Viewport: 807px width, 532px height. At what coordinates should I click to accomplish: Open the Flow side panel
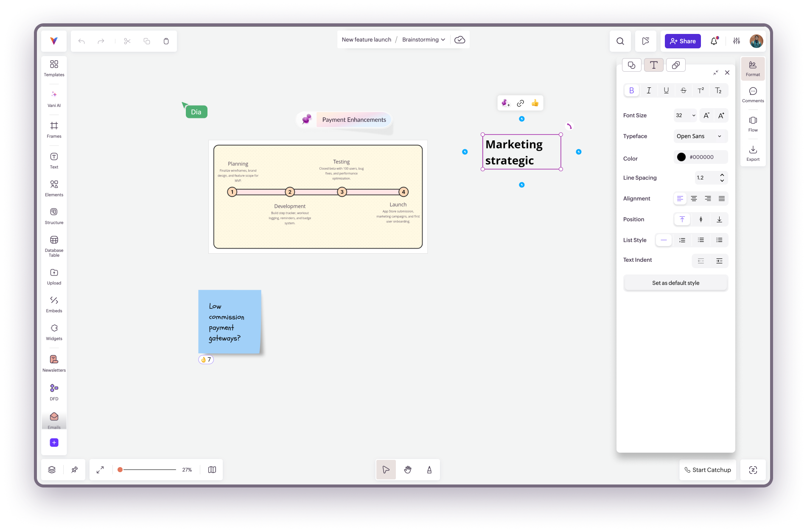pyautogui.click(x=753, y=124)
